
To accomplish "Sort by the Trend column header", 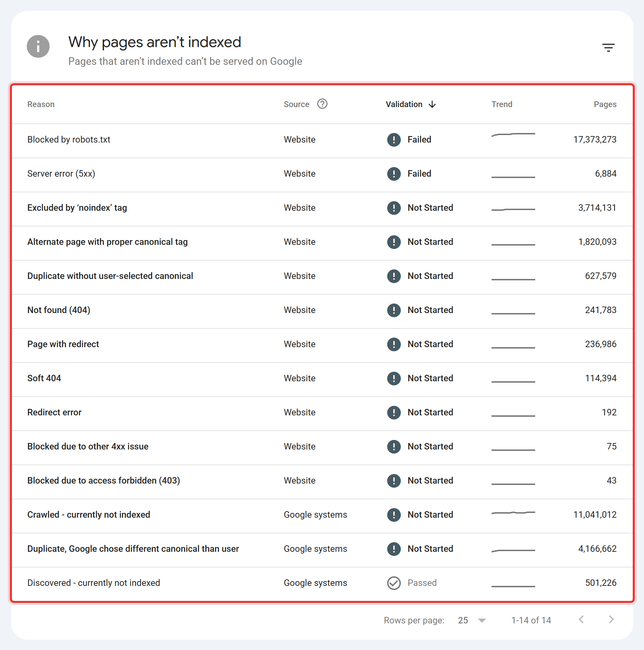I will [x=502, y=104].
